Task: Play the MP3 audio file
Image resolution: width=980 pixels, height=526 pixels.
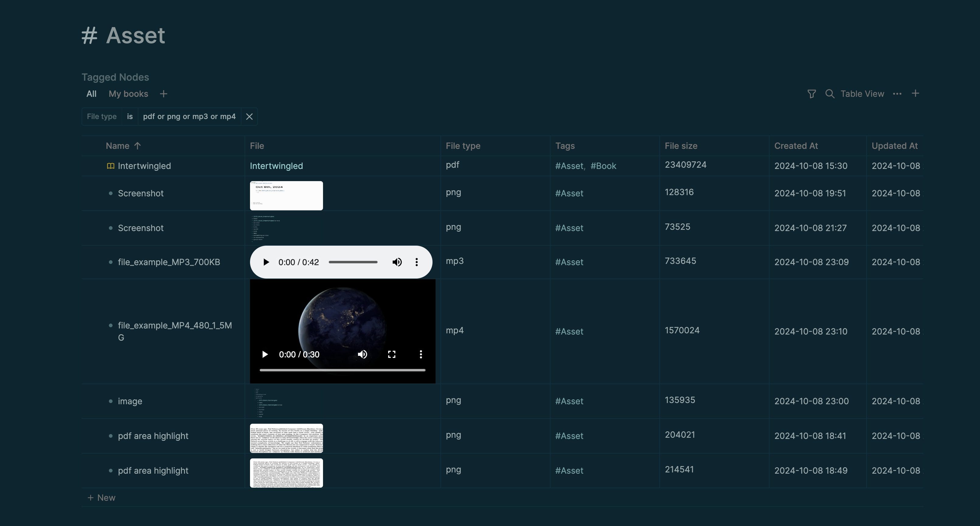Action: click(266, 262)
